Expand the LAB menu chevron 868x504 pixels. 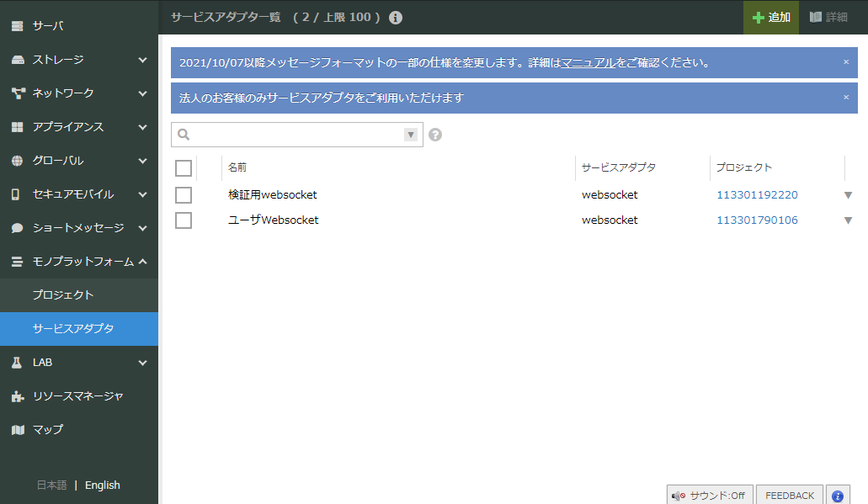coord(143,363)
